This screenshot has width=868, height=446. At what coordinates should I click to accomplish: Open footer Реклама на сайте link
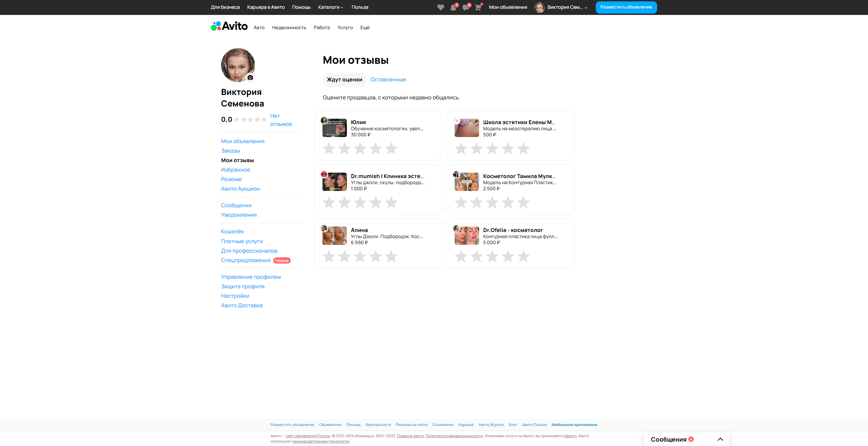(x=412, y=425)
